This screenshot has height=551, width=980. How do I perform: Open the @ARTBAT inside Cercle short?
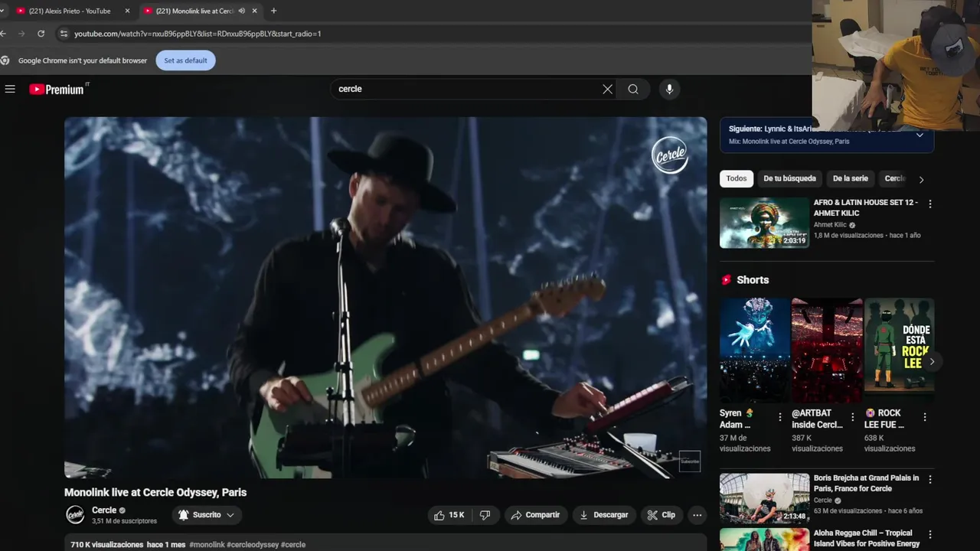827,350
